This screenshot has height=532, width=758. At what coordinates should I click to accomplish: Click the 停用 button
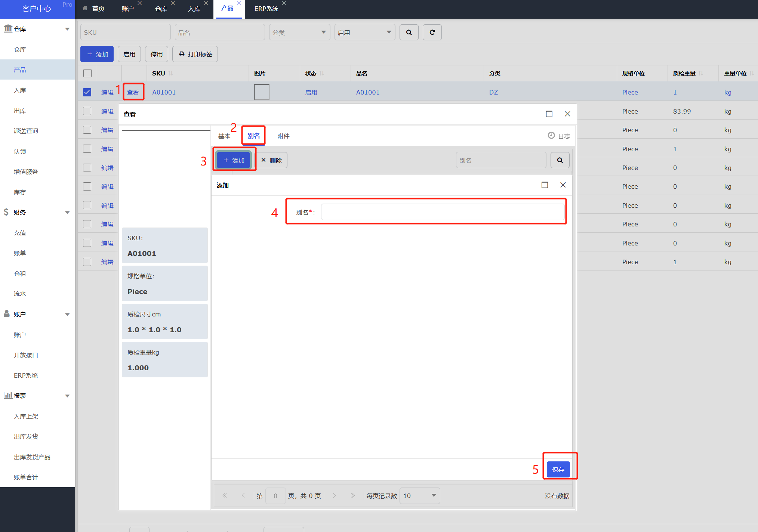(x=157, y=54)
